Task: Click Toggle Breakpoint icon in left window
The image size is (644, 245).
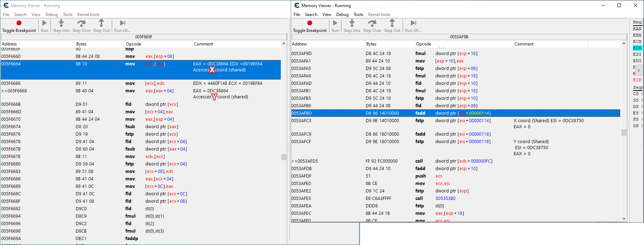Action: tap(19, 23)
